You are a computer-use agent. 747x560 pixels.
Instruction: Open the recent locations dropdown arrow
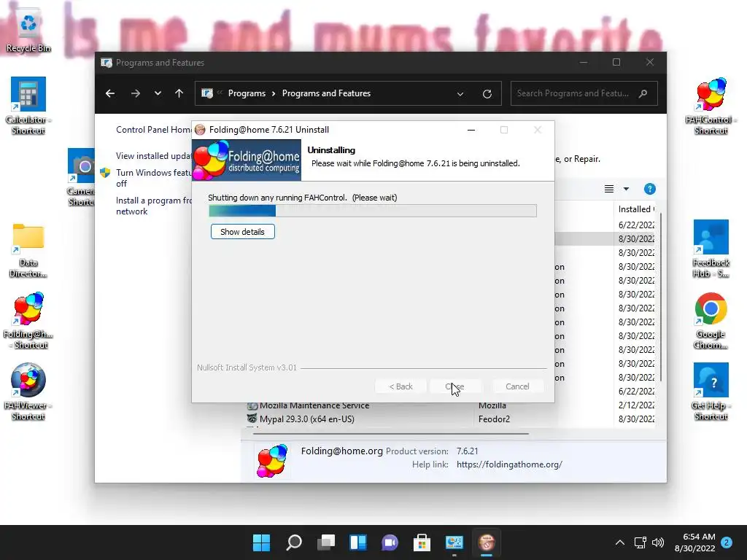click(158, 93)
